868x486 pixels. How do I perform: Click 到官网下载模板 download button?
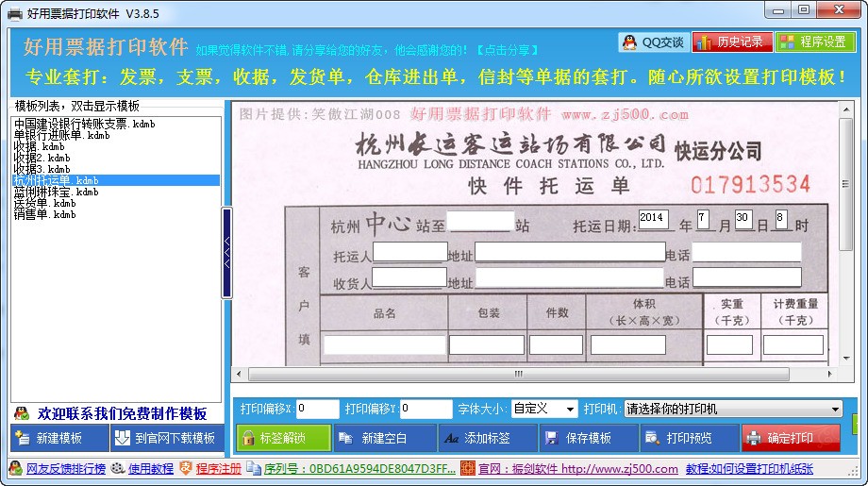(x=168, y=438)
